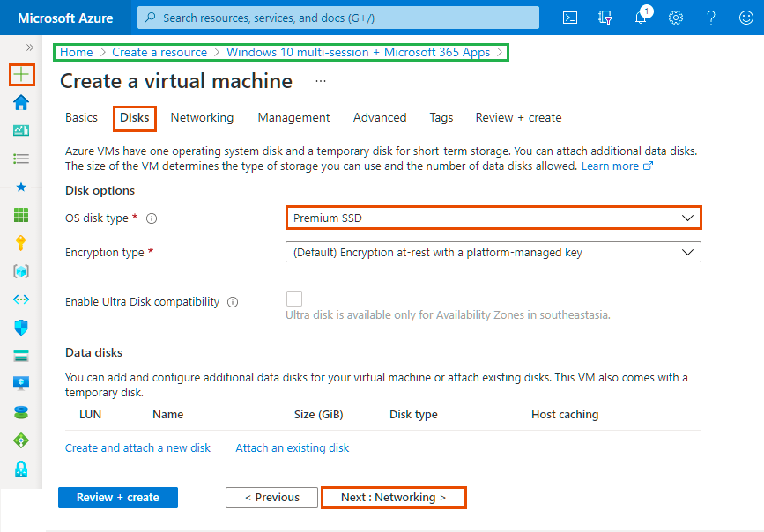Open the padlock icon at sidebar bottom
This screenshot has height=532, width=764.
pyautogui.click(x=21, y=469)
